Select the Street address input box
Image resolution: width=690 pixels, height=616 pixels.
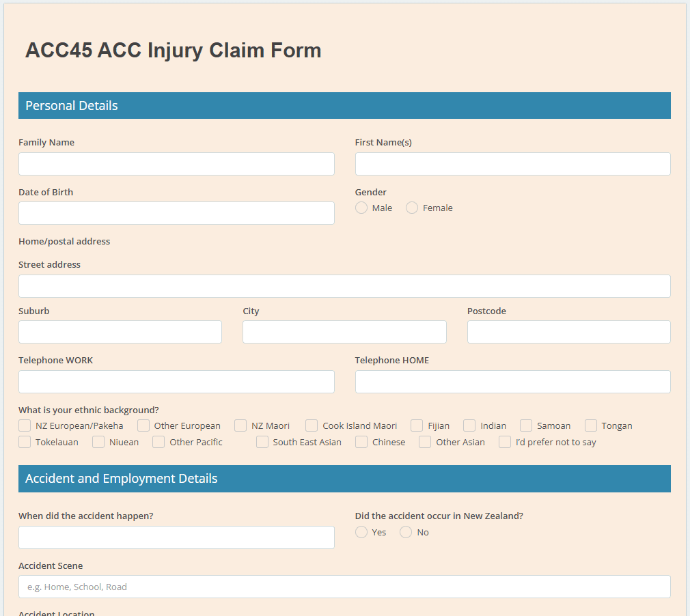(x=344, y=286)
